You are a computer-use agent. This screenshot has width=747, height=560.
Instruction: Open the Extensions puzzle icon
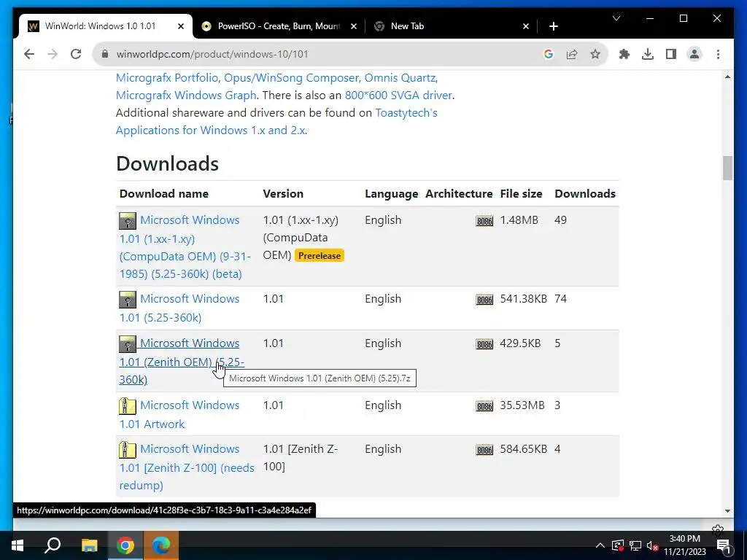point(624,54)
